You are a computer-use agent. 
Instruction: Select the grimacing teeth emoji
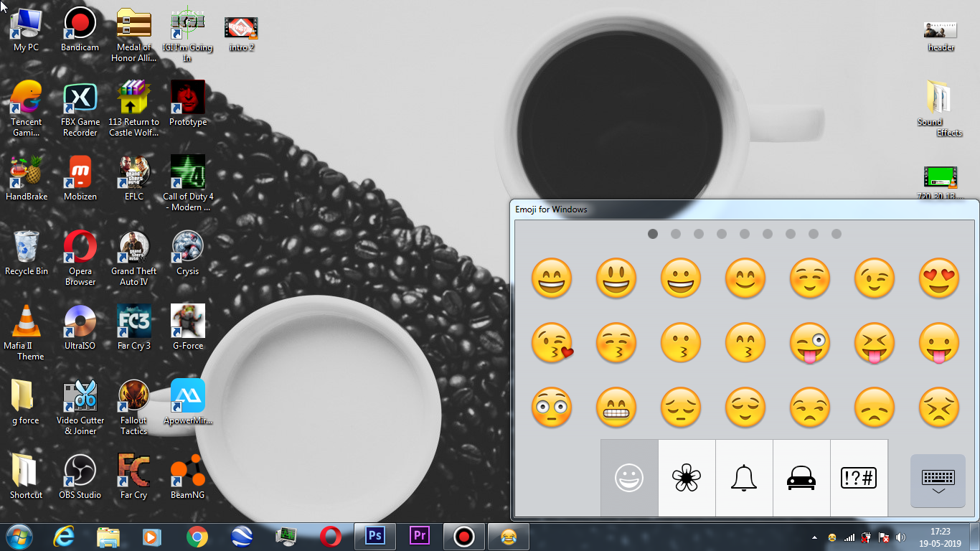(x=616, y=408)
